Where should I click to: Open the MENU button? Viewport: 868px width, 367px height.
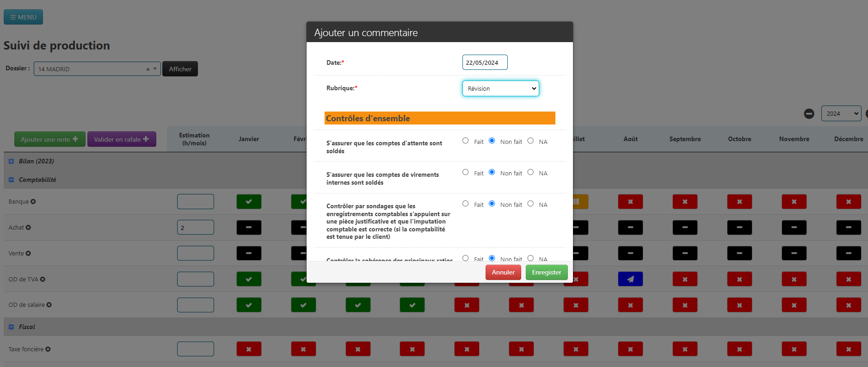click(23, 17)
